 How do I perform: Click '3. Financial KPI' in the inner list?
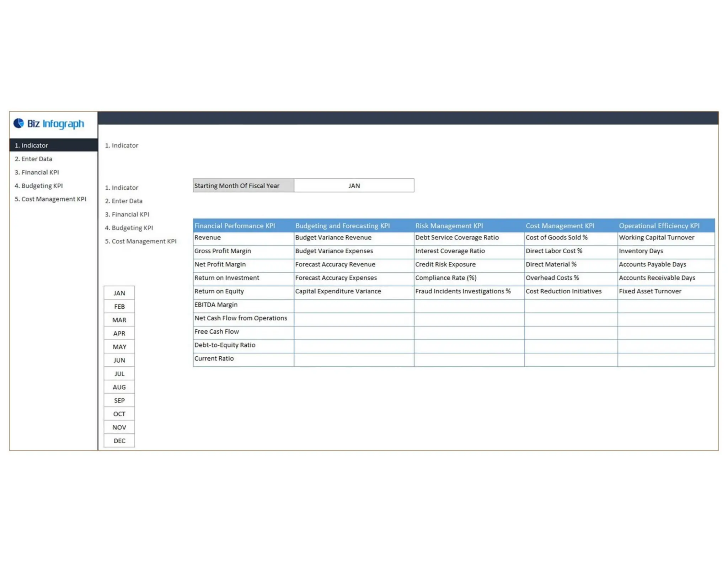pyautogui.click(x=127, y=214)
